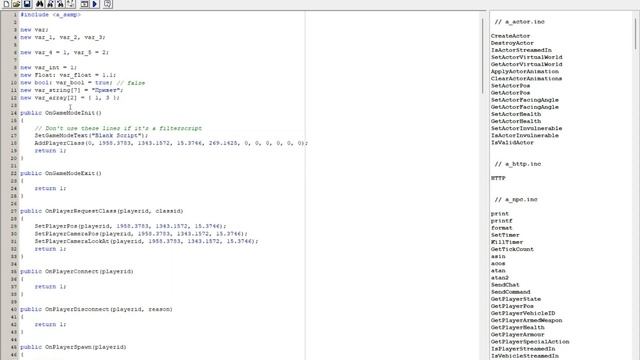Select DestroyActor in the function list
This screenshot has height=360, width=640.
click(512, 43)
